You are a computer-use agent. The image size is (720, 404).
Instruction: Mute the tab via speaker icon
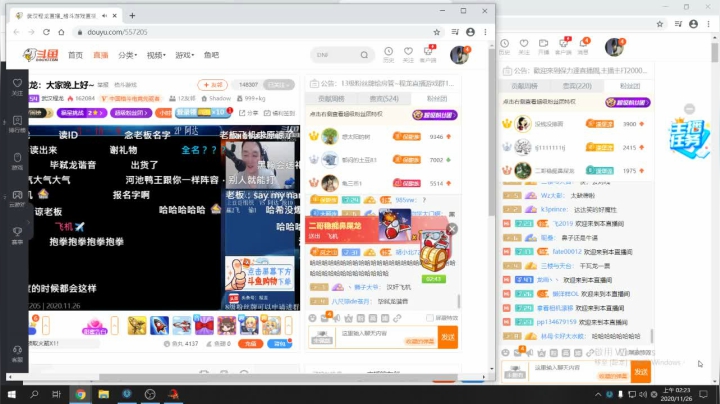point(104,16)
